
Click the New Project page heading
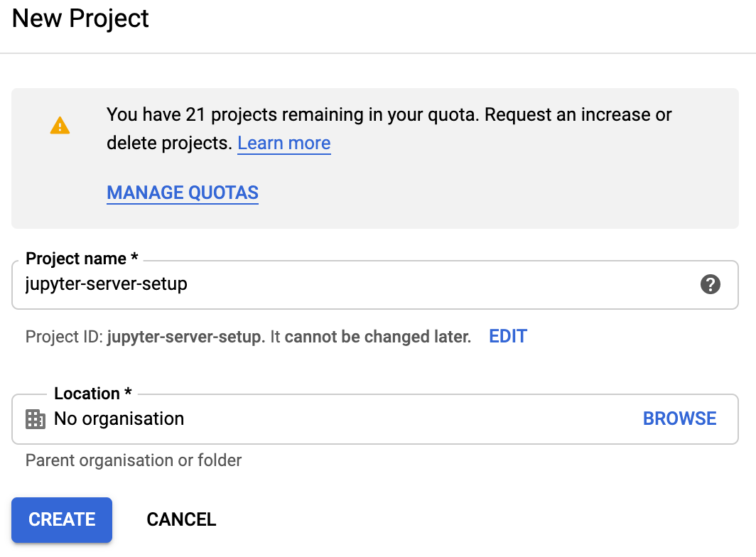(x=80, y=18)
